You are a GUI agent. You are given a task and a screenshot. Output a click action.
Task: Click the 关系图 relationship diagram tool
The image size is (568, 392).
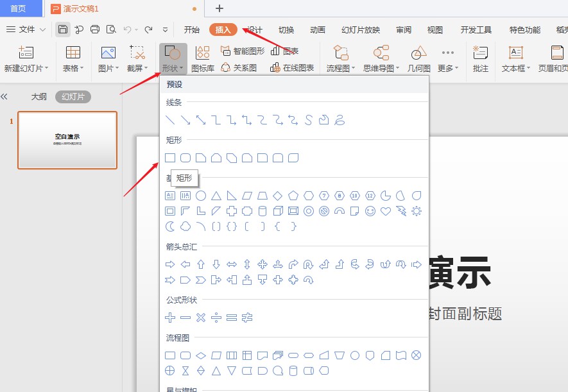245,67
